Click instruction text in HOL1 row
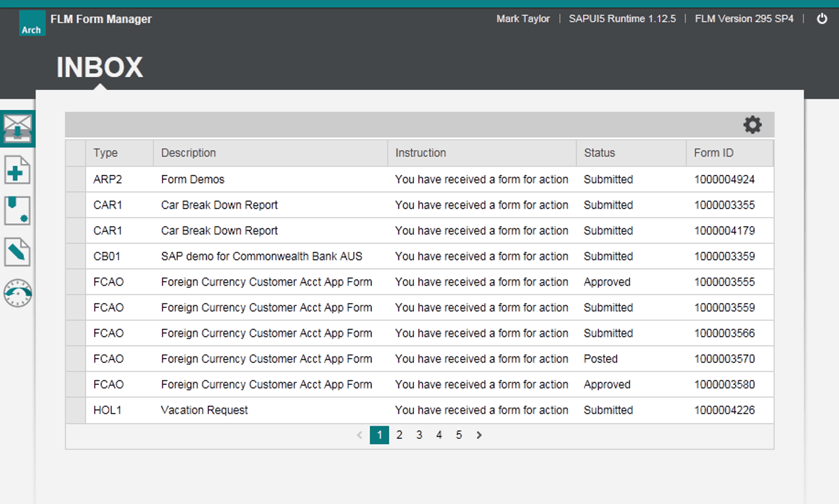Viewport: 839px width, 504px height. click(x=482, y=410)
